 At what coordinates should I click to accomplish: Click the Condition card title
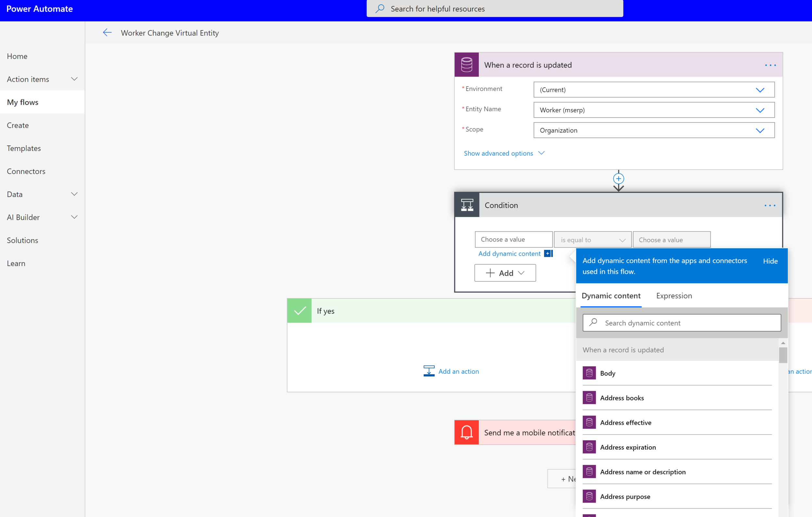point(501,205)
